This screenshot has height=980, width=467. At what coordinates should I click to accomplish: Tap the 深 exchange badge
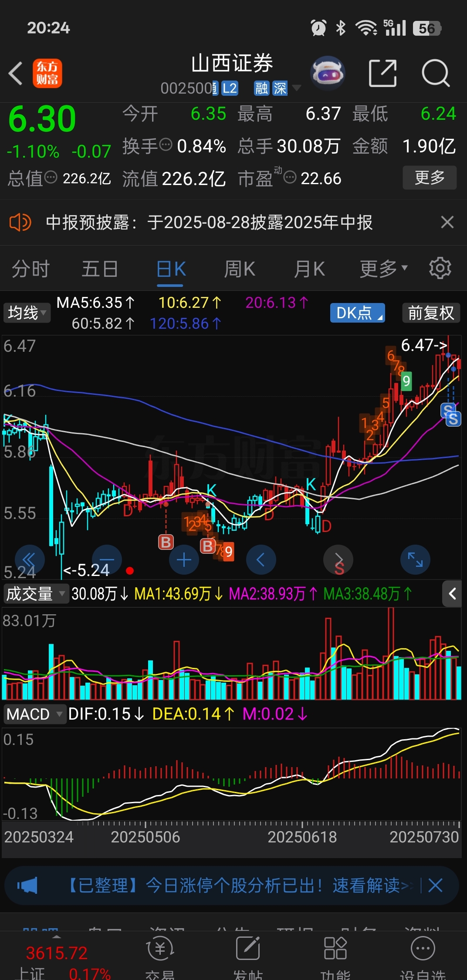280,88
